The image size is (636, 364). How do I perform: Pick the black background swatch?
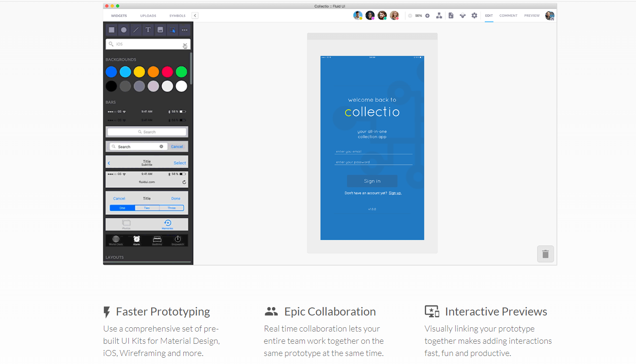[111, 86]
